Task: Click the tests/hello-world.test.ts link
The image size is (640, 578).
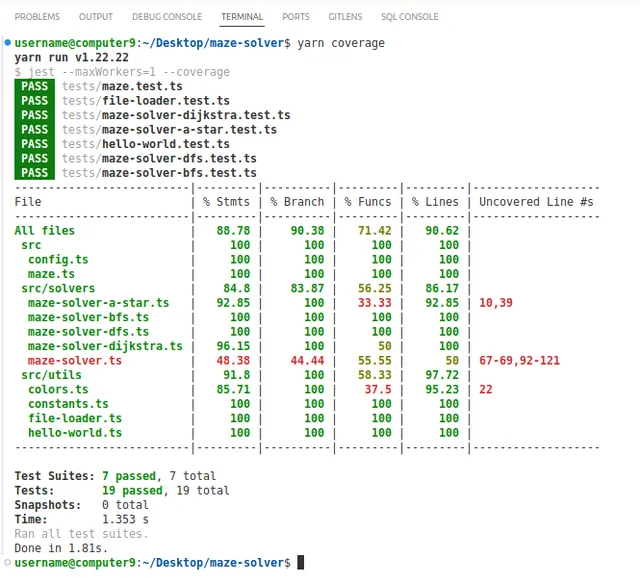Action: click(145, 144)
